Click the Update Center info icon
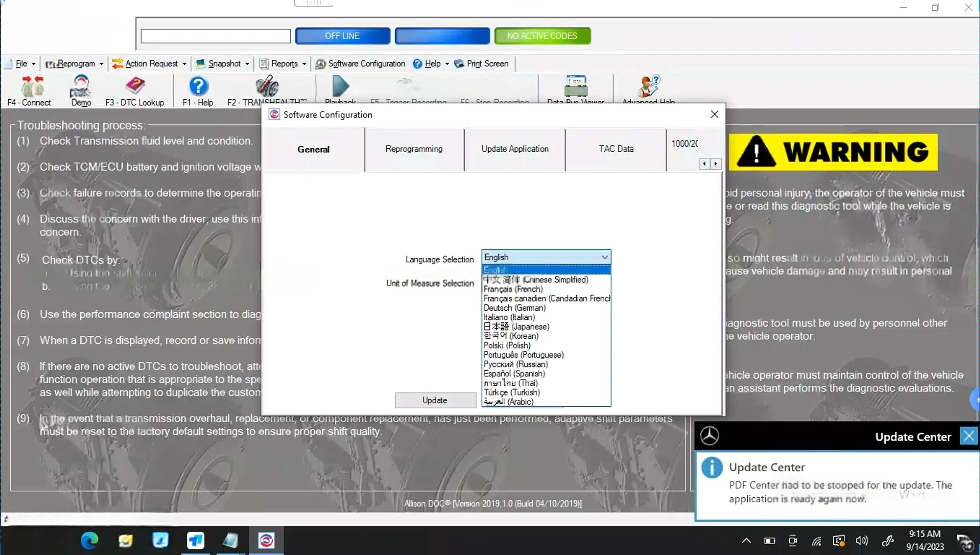 (711, 468)
